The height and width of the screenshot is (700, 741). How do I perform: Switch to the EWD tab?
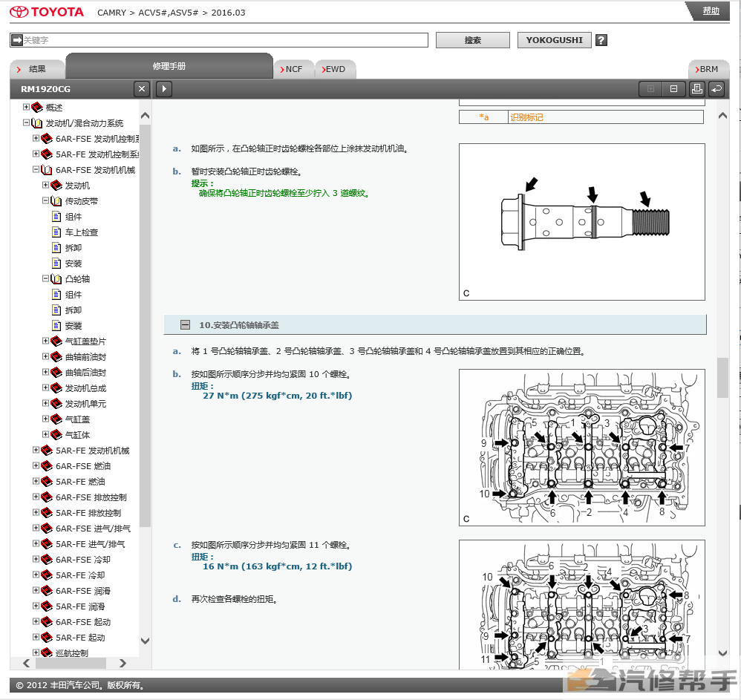tap(335, 69)
